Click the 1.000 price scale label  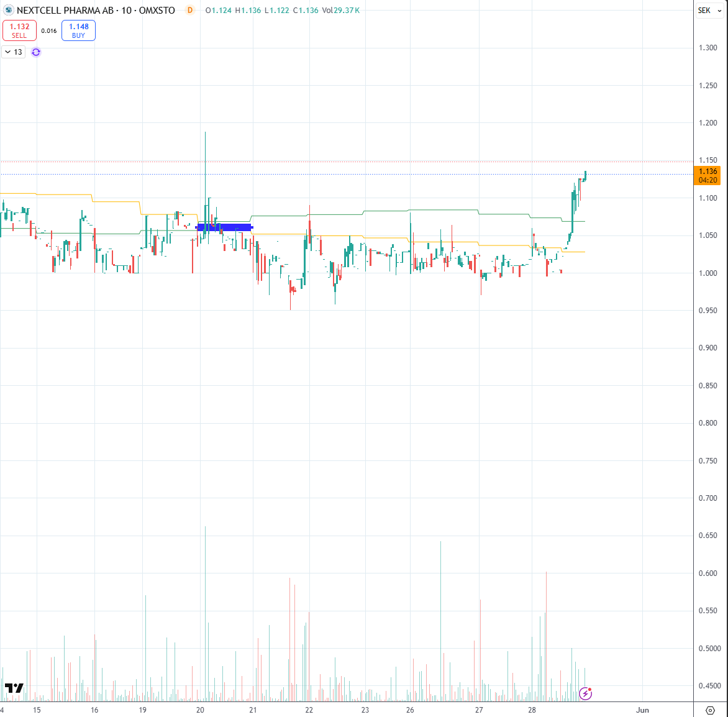(x=708, y=273)
